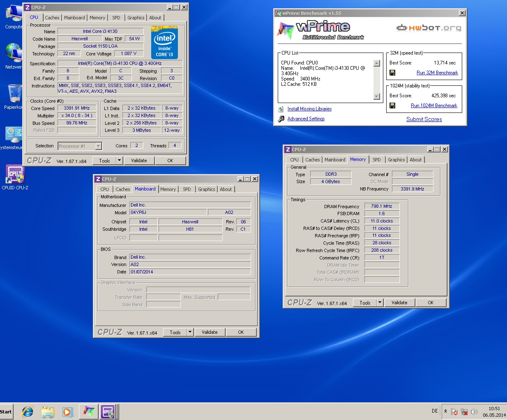507x420 pixels.
Task: Click the Advanced Settings wrench icon
Action: (x=281, y=119)
